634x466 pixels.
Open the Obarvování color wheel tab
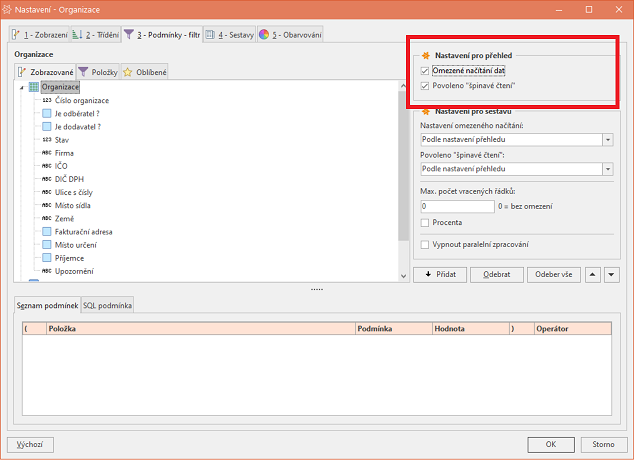click(x=291, y=35)
